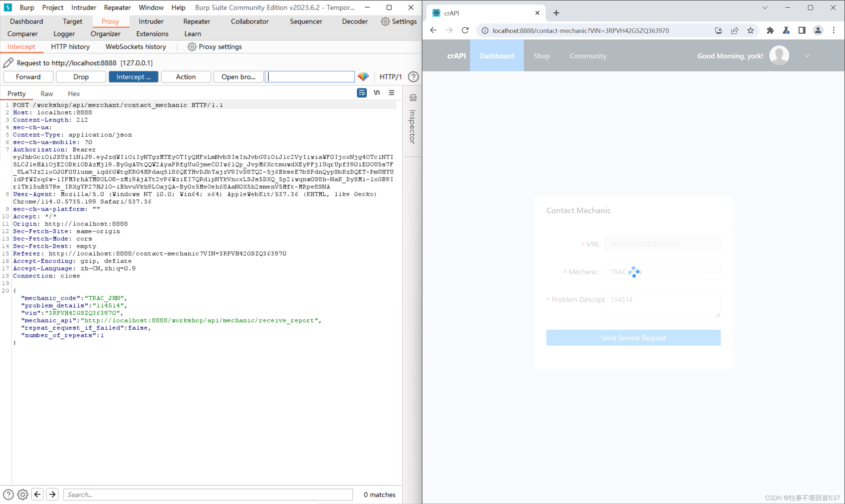845x504 pixels.
Task: Go to previous search match arrow
Action: coord(37,494)
